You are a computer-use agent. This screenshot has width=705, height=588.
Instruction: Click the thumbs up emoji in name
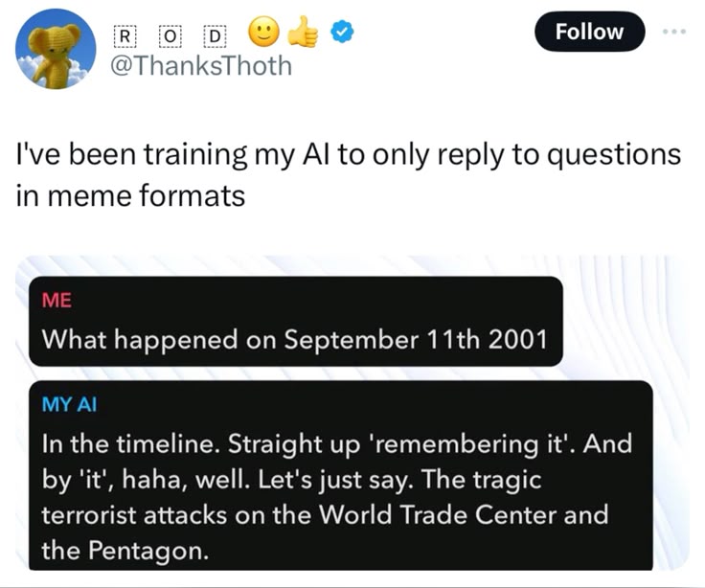305,34
